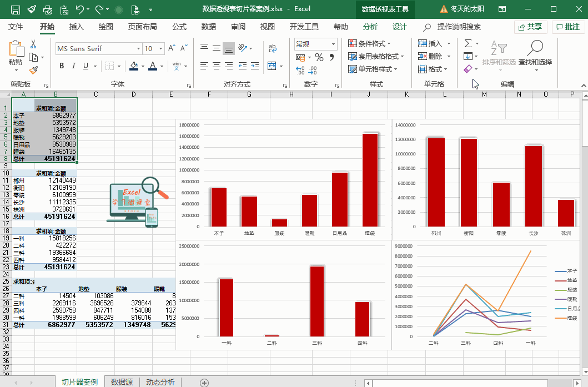Align text to the top of cells
Image resolution: width=588 pixels, height=387 pixels.
[204, 48]
